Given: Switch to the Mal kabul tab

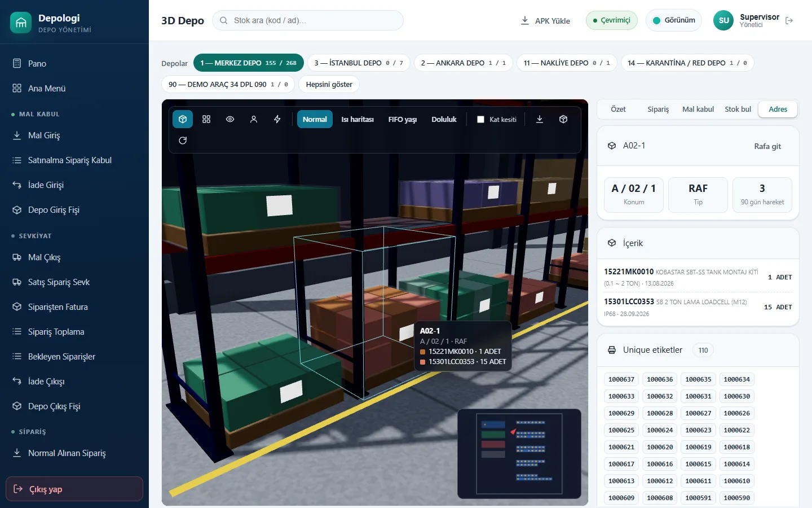Looking at the screenshot, I should pyautogui.click(x=698, y=109).
